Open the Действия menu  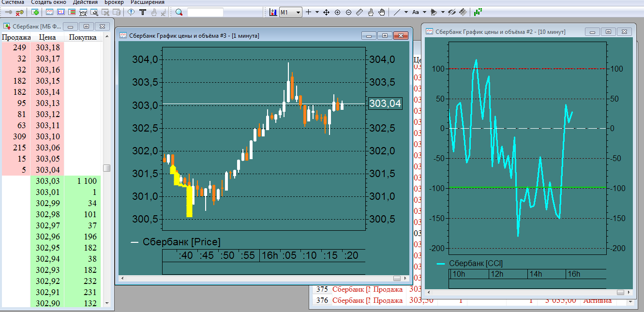pos(85,2)
